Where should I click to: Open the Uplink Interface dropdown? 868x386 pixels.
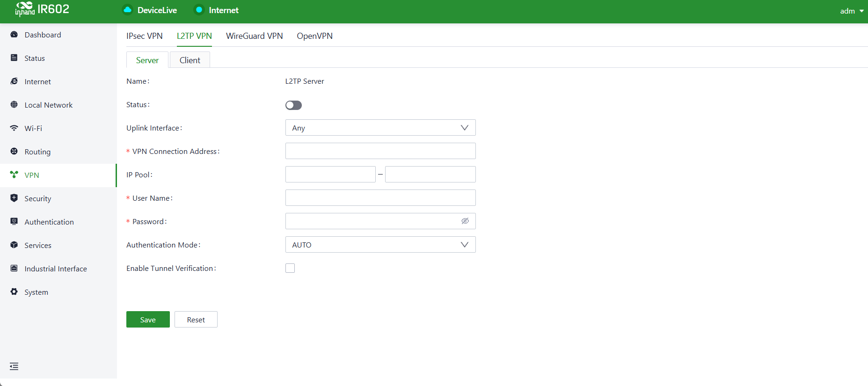pos(380,128)
